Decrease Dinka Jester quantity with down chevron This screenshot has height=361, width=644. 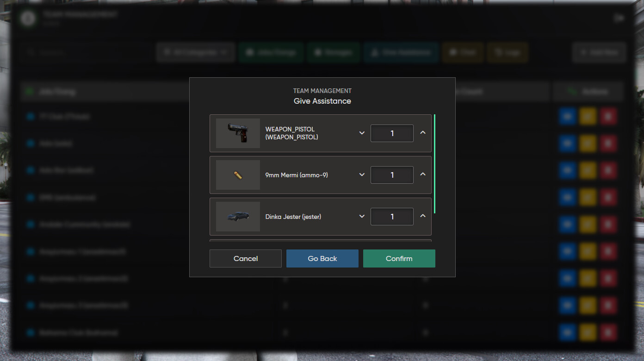pyautogui.click(x=362, y=216)
